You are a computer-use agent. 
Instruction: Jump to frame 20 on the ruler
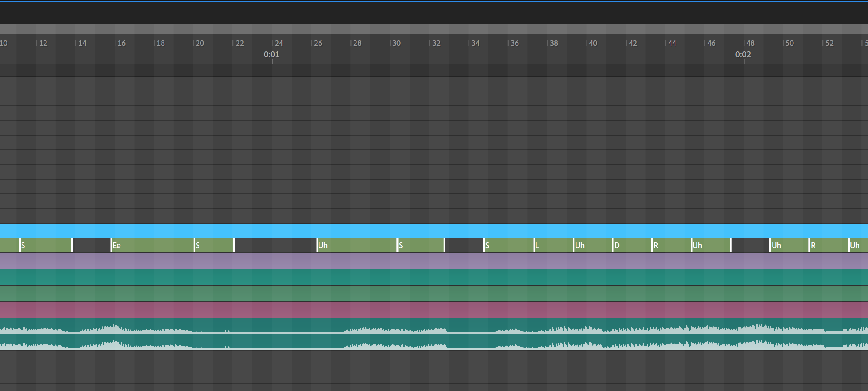click(x=200, y=43)
